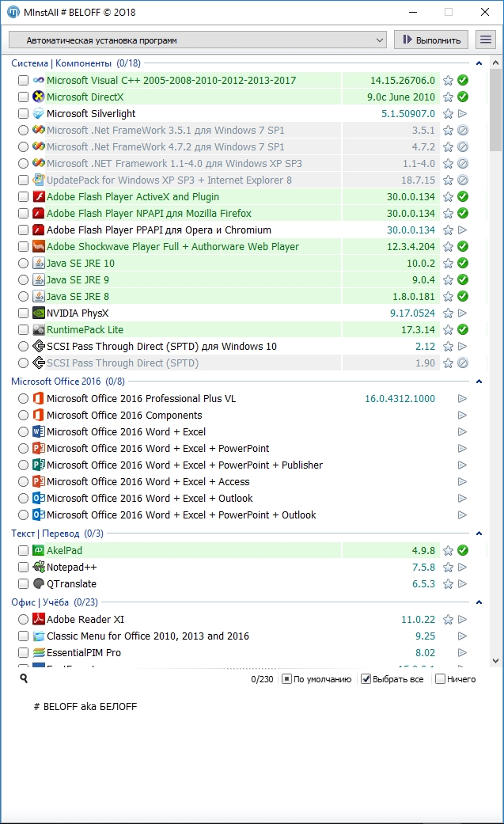Viewport: 504px width, 824px height.
Task: Click the scrollbar down arrow
Action: pyautogui.click(x=495, y=661)
